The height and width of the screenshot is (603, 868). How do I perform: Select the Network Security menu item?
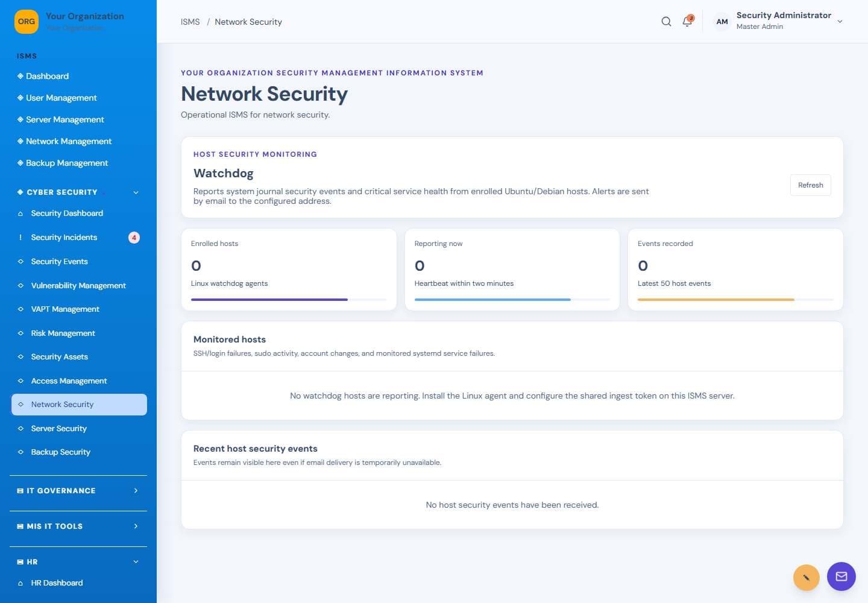pos(79,405)
